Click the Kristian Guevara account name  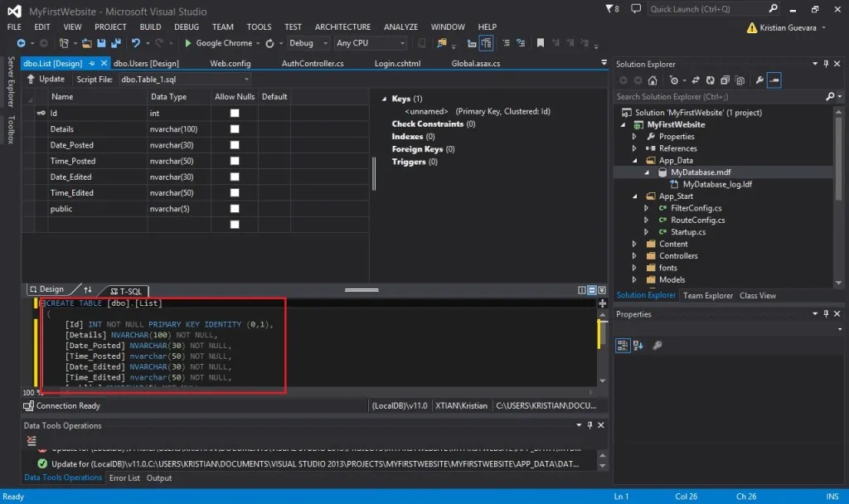point(788,27)
